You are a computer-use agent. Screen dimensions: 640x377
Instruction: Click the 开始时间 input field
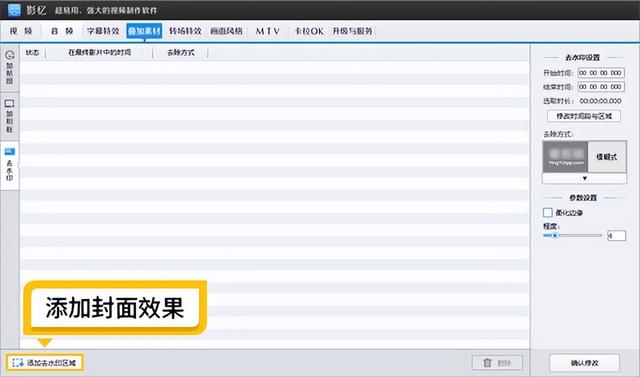601,73
